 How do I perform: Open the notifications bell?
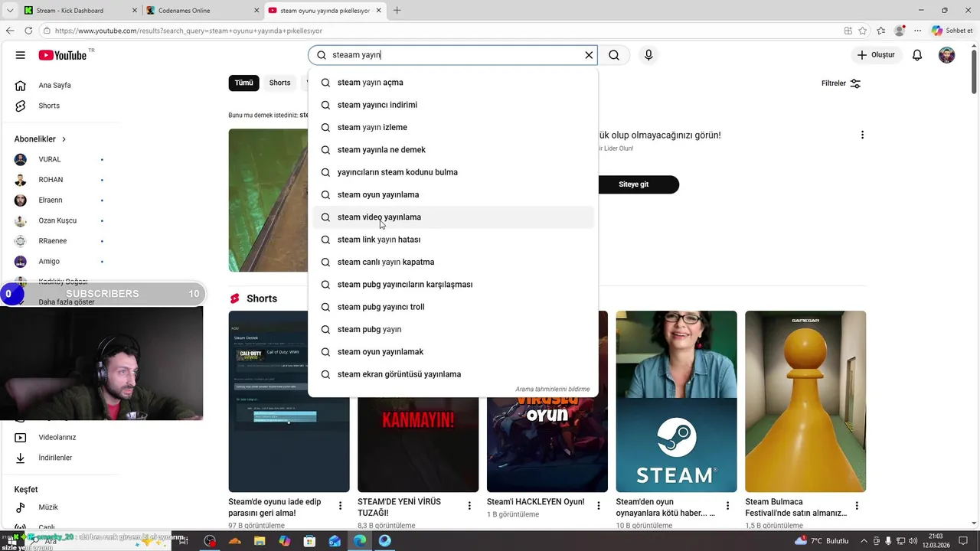point(917,55)
